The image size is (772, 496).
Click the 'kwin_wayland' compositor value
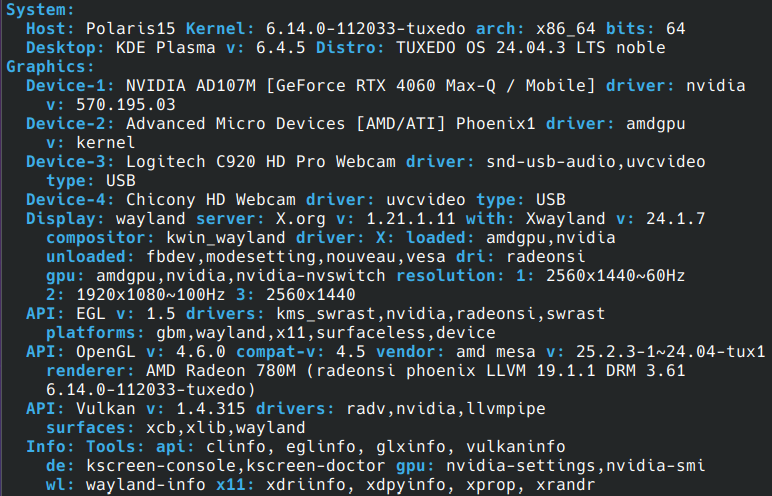[225, 237]
